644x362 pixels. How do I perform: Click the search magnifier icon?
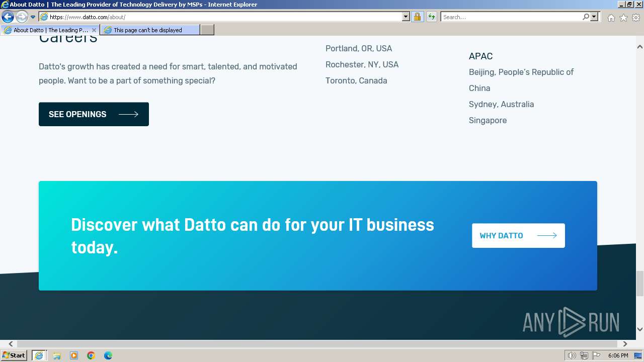[586, 17]
